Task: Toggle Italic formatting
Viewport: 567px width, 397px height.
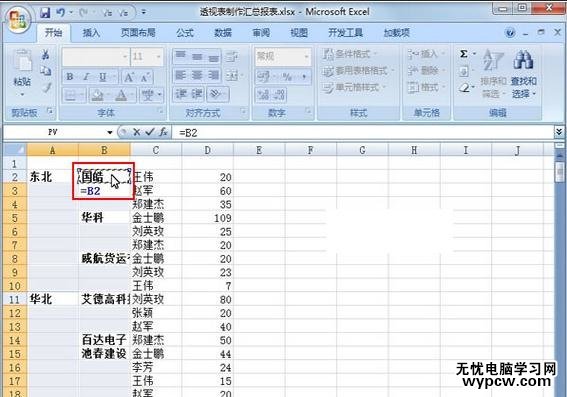Action: point(86,77)
